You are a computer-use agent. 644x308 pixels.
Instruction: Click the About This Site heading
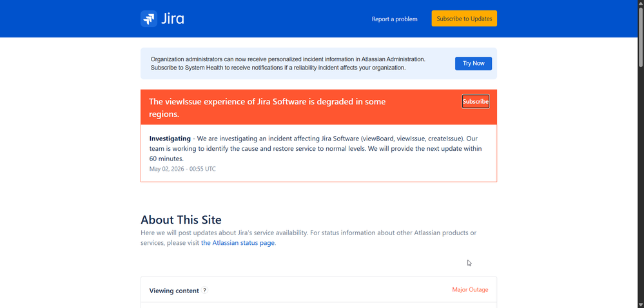tap(181, 219)
